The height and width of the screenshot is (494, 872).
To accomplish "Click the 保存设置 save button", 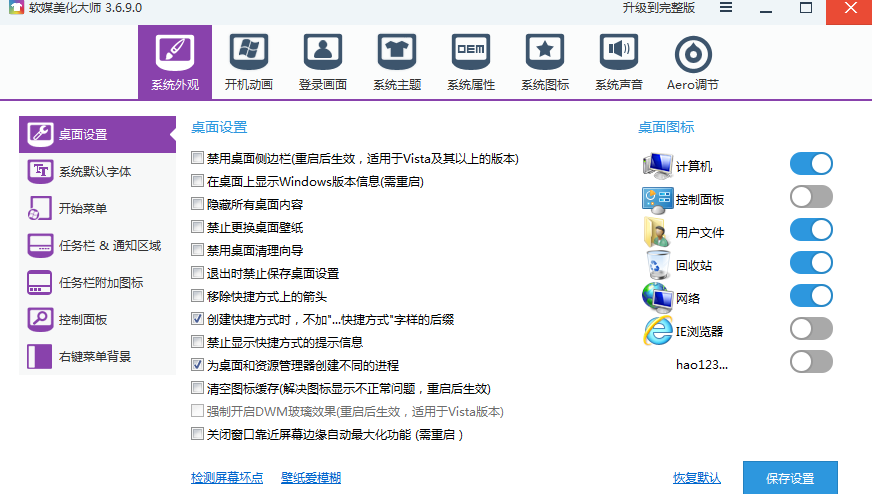I will tap(789, 477).
